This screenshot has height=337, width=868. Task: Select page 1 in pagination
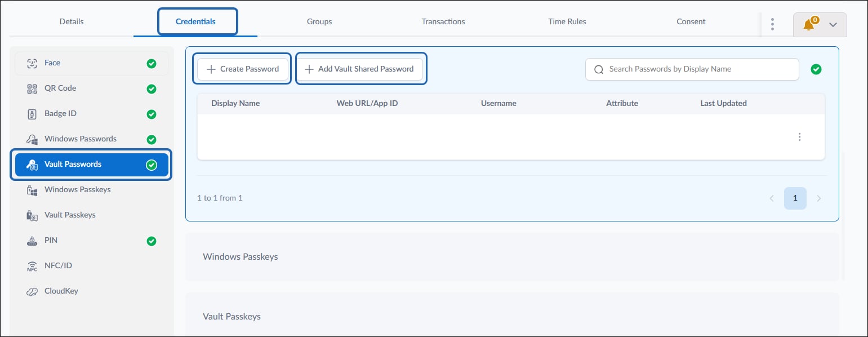tap(795, 198)
